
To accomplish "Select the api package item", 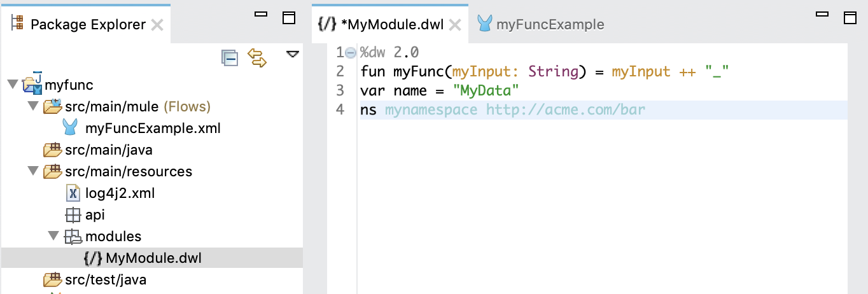I will (x=95, y=215).
